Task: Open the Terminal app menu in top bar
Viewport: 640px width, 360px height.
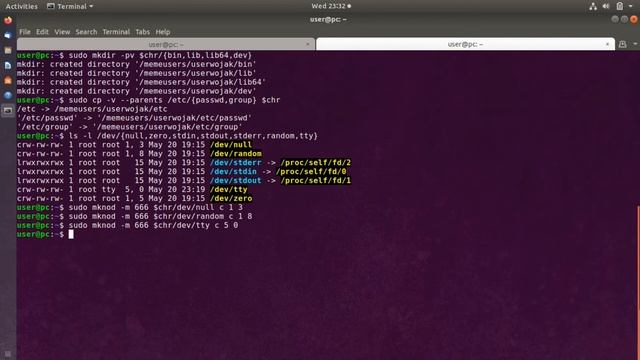Action: point(70,6)
